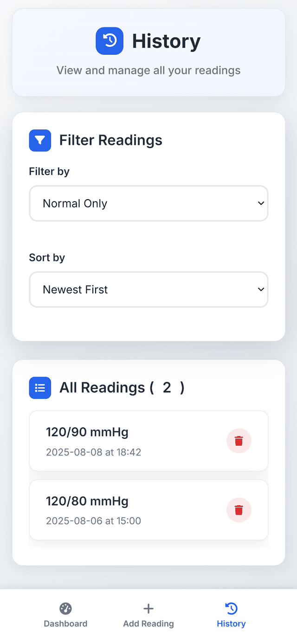Click the All Readings ( 2 ) heading
This screenshot has height=644, width=297.
point(122,388)
